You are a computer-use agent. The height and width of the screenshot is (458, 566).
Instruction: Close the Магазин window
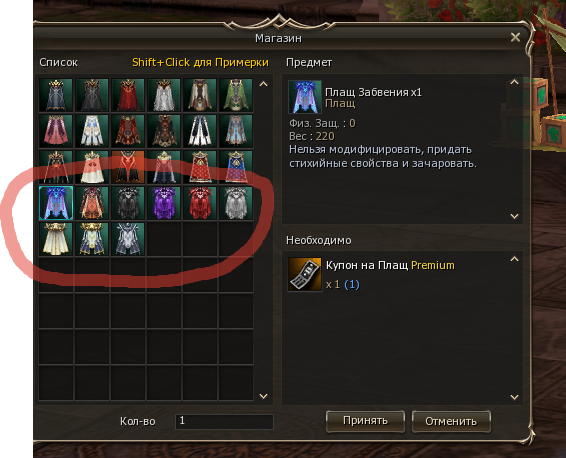click(x=515, y=37)
